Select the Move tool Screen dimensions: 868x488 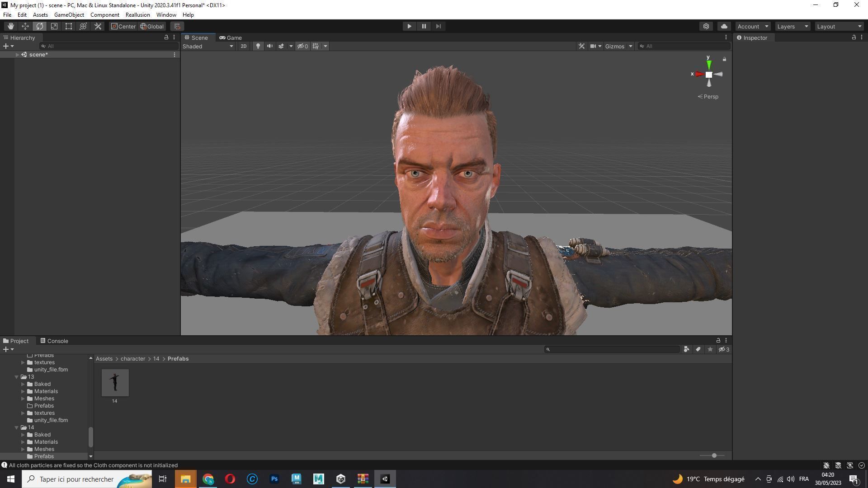tap(25, 26)
